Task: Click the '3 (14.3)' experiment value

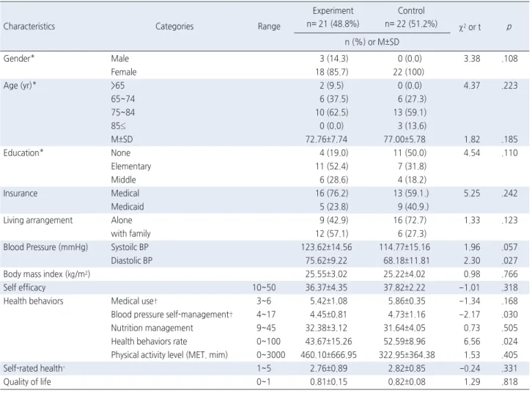Action: (334, 59)
